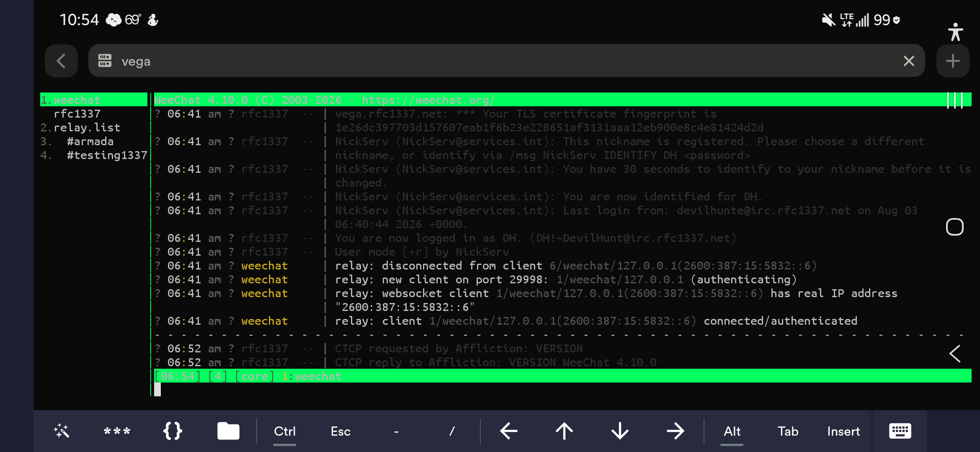Tap the back chevron beside the vega tab
Image resolution: width=980 pixels, height=452 pixels.
pos(61,61)
